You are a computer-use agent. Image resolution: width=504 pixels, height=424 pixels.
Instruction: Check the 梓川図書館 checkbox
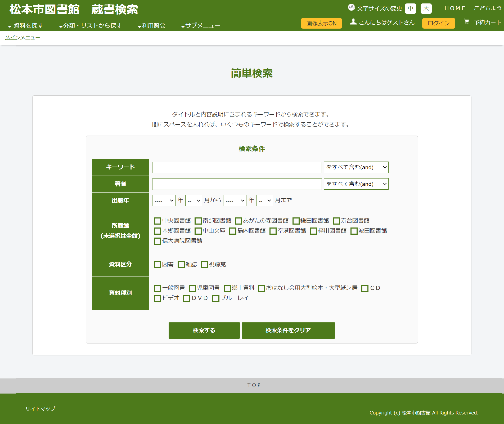click(x=313, y=231)
